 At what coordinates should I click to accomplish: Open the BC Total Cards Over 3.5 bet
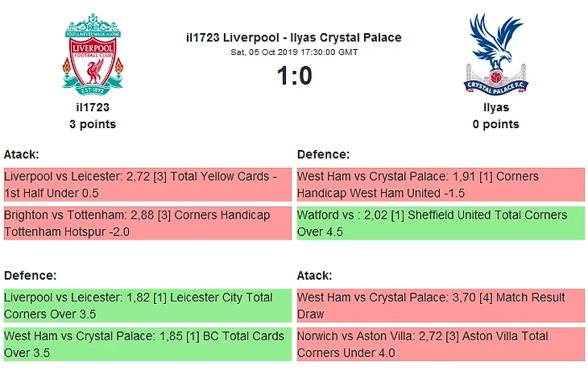pyautogui.click(x=147, y=344)
